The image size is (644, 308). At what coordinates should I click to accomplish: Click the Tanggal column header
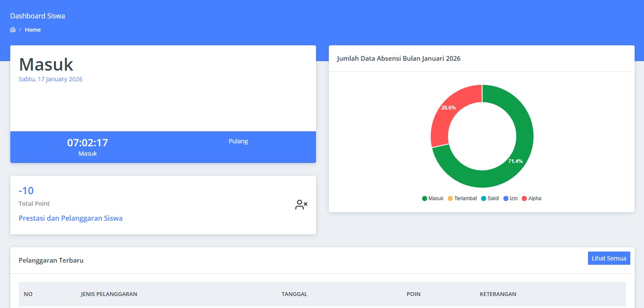(x=294, y=294)
